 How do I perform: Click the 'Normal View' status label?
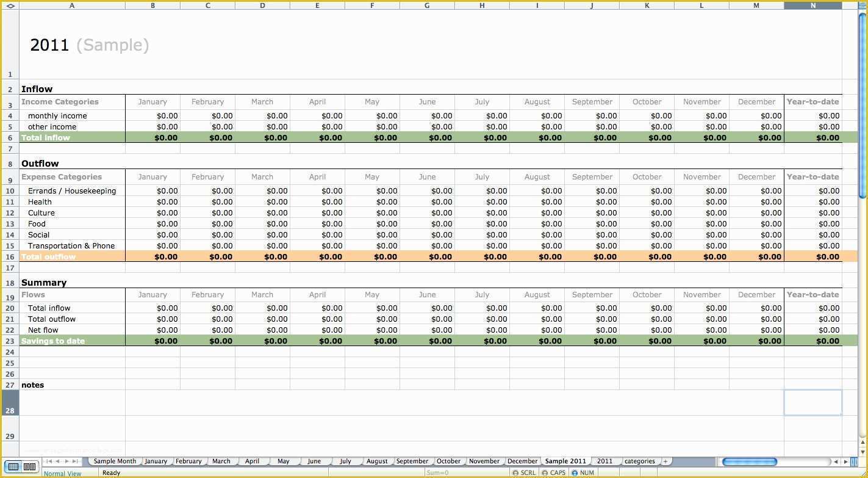[x=62, y=474]
